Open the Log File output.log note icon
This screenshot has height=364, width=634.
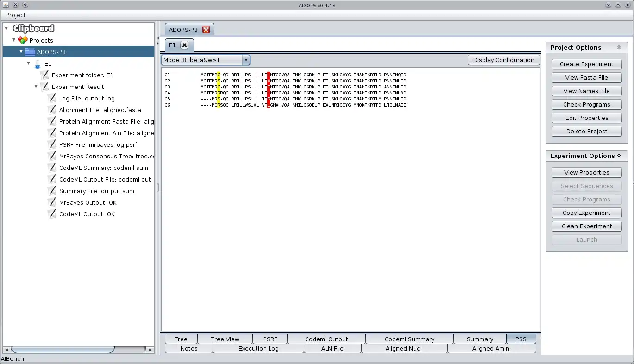[x=52, y=98]
